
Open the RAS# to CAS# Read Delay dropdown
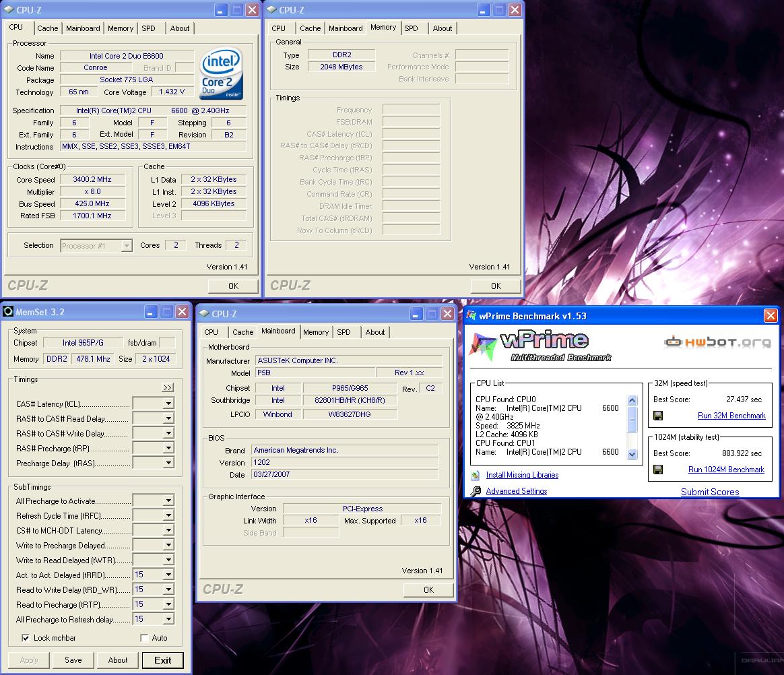168,418
